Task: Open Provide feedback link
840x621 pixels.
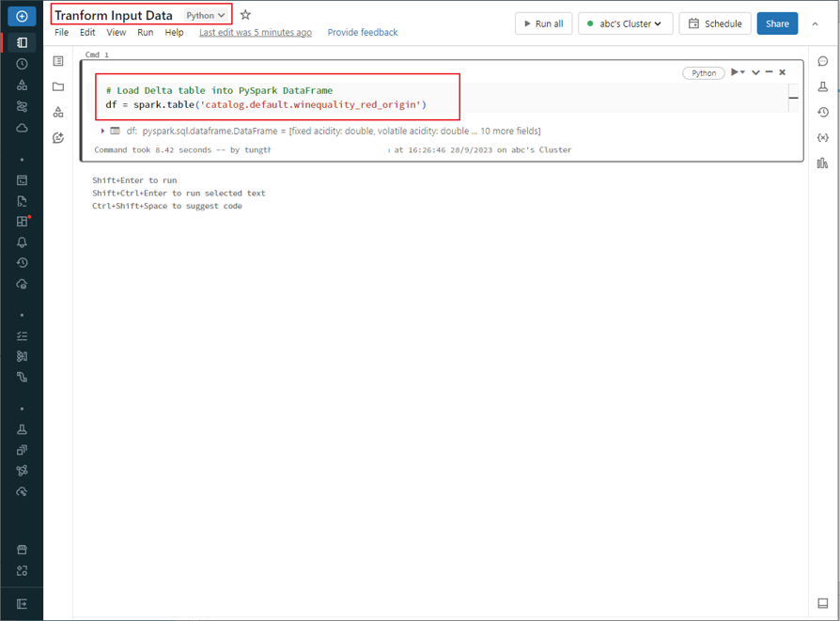Action: click(363, 32)
